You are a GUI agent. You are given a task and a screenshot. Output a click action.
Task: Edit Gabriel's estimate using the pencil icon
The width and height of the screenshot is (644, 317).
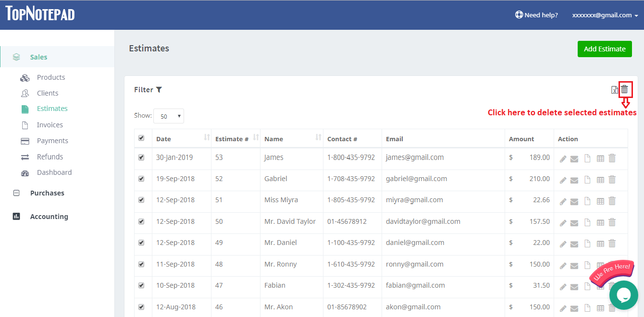(563, 180)
